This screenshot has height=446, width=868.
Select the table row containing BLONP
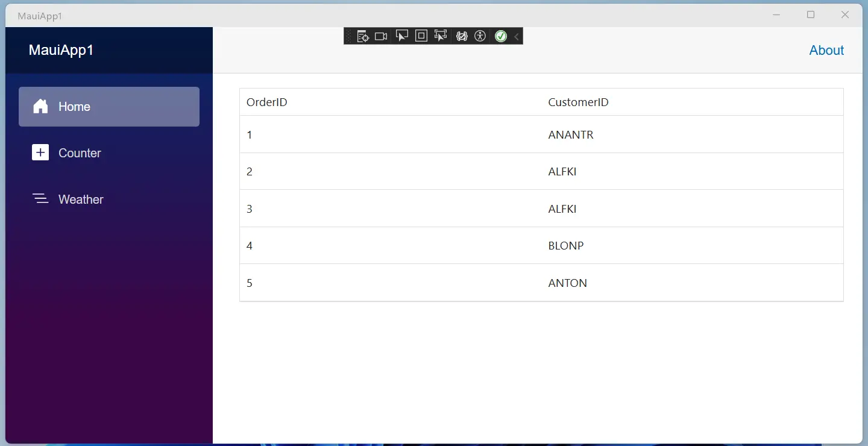pos(541,245)
